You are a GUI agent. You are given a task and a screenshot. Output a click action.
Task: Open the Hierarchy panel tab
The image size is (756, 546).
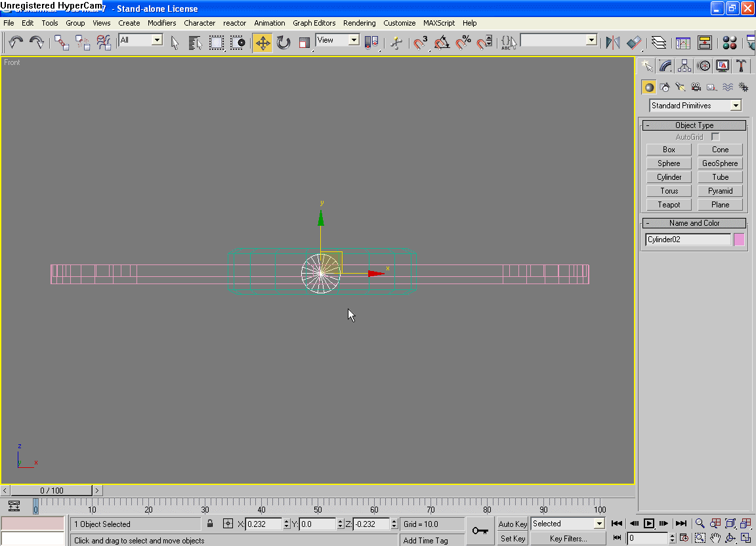[x=684, y=66]
